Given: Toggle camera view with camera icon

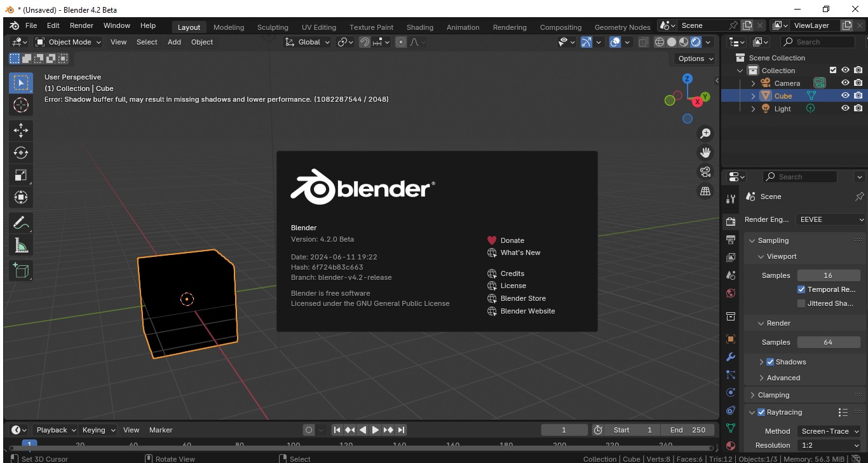Looking at the screenshot, I should (705, 172).
